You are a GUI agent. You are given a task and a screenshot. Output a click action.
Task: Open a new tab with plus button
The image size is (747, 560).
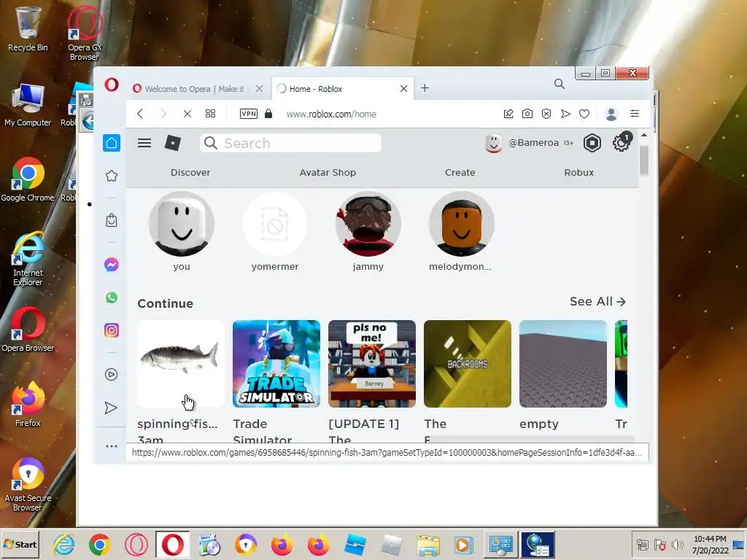pos(425,88)
